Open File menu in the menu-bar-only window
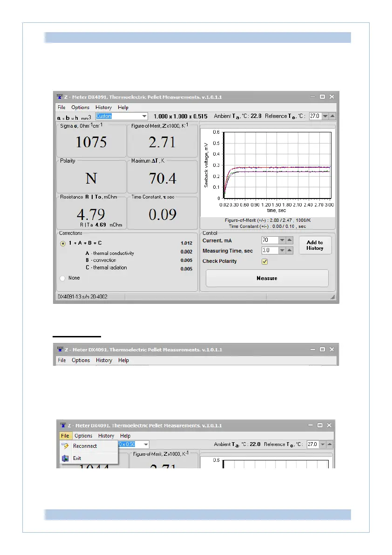392x555 pixels. point(62,360)
